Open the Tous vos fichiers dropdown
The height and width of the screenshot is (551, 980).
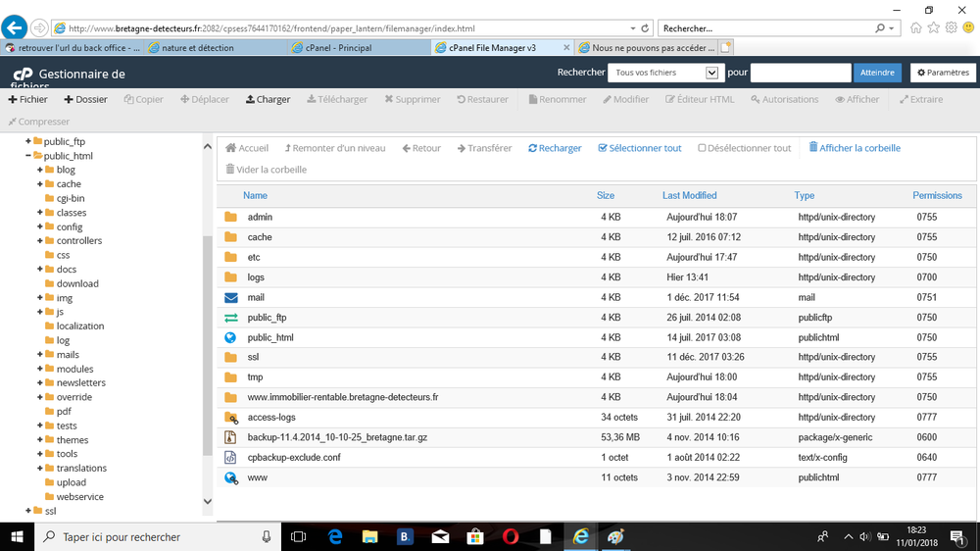pos(666,73)
